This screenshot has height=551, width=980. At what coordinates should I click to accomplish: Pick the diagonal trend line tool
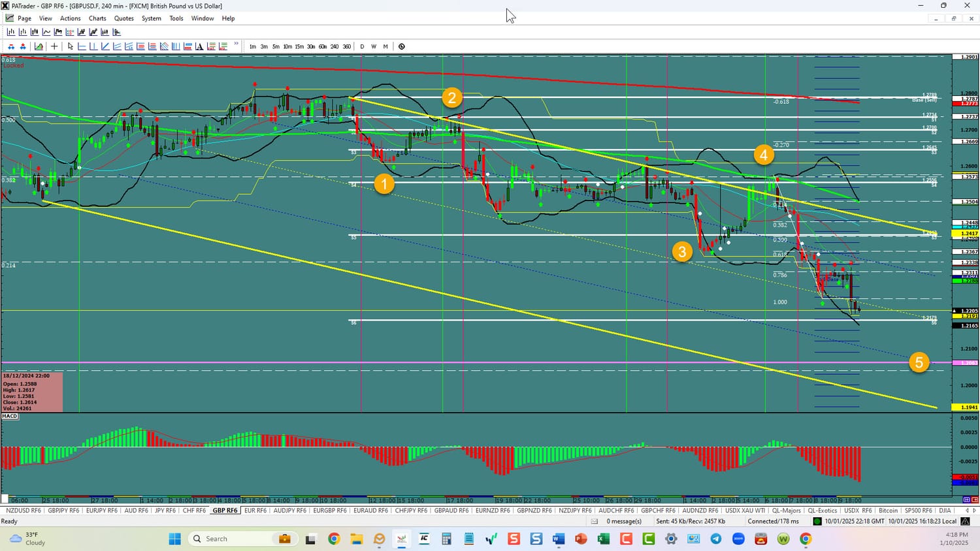click(x=105, y=46)
